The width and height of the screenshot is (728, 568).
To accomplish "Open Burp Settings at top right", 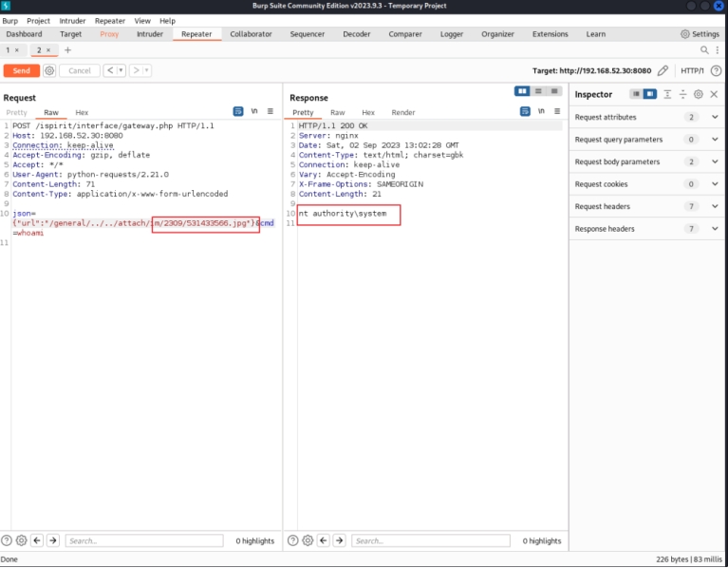I will click(x=700, y=34).
